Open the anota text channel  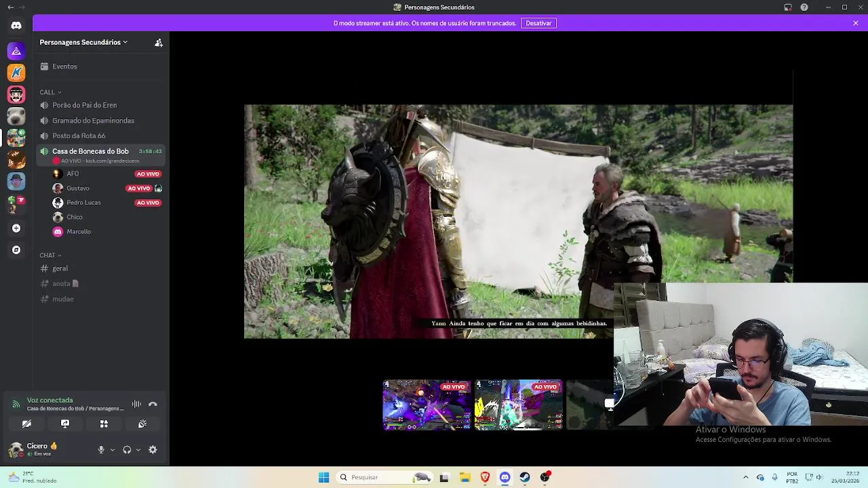point(101,283)
